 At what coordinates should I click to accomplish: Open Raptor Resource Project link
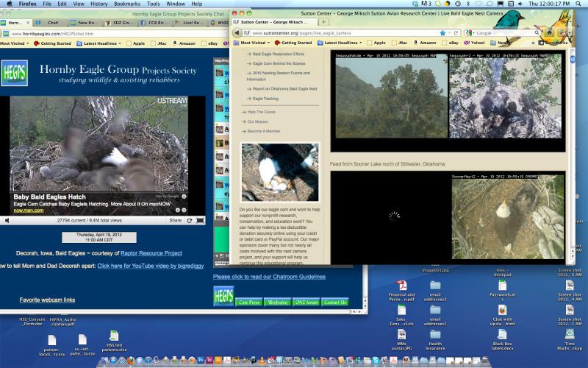pos(151,253)
